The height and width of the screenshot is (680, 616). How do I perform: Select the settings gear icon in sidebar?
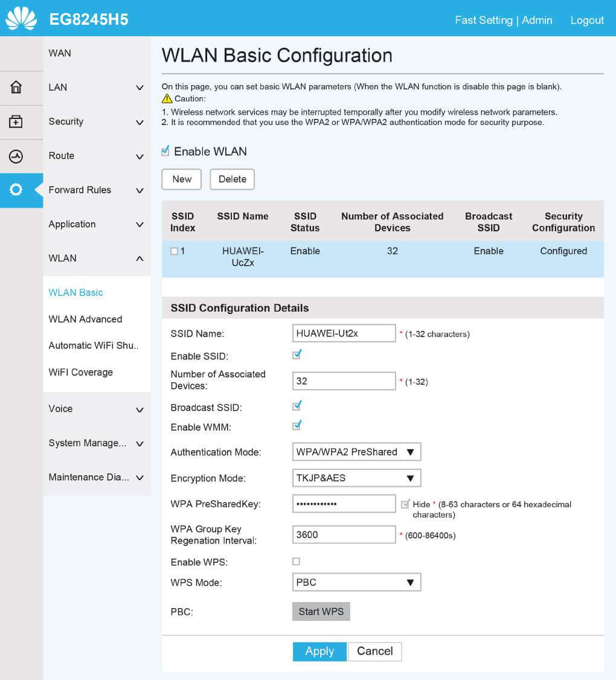16,190
